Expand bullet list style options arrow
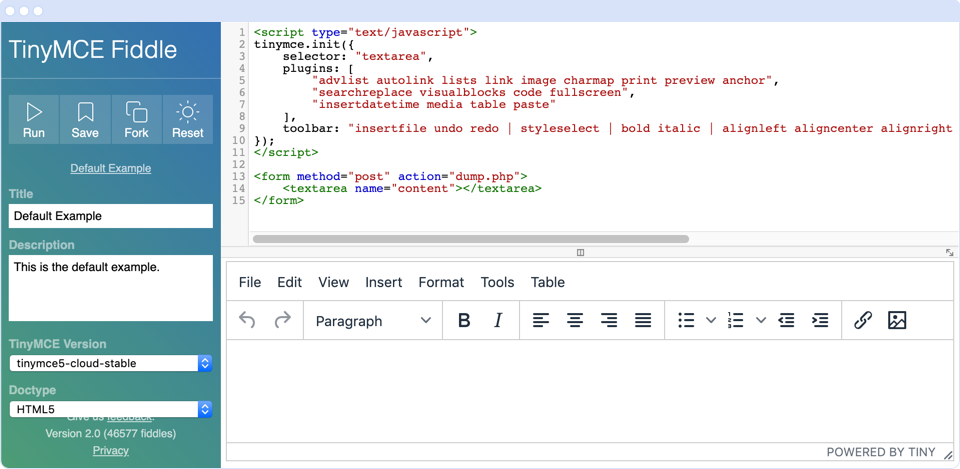This screenshot has height=469, width=960. tap(711, 320)
